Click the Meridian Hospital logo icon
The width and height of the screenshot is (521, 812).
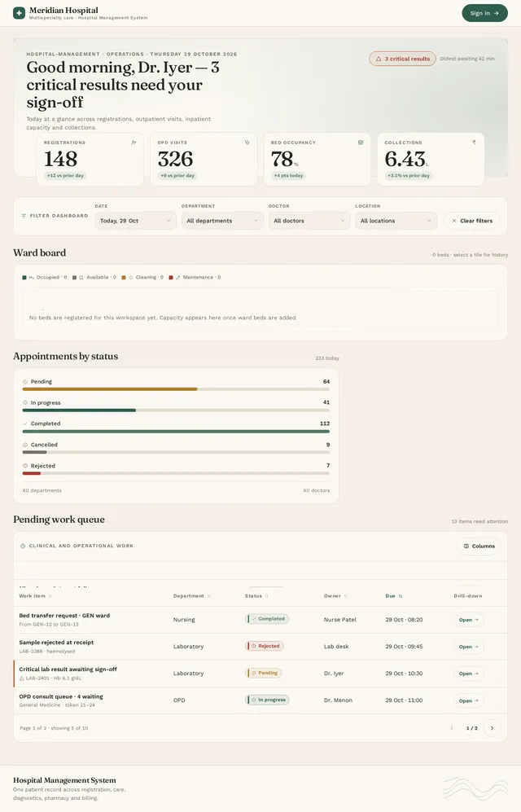(x=20, y=13)
